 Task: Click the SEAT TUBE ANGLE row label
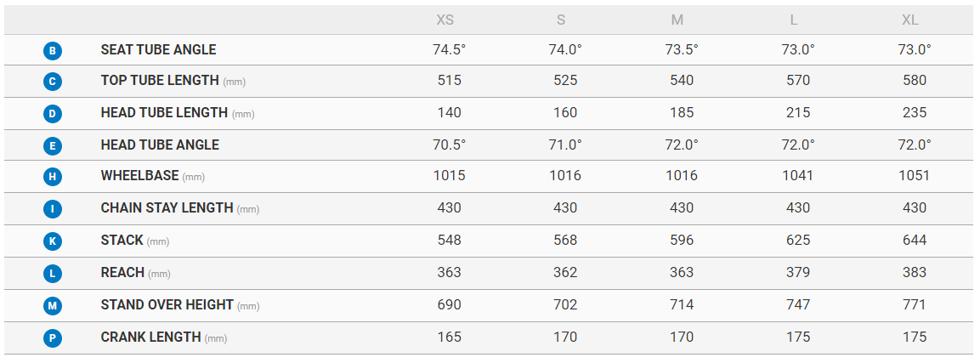tap(158, 50)
